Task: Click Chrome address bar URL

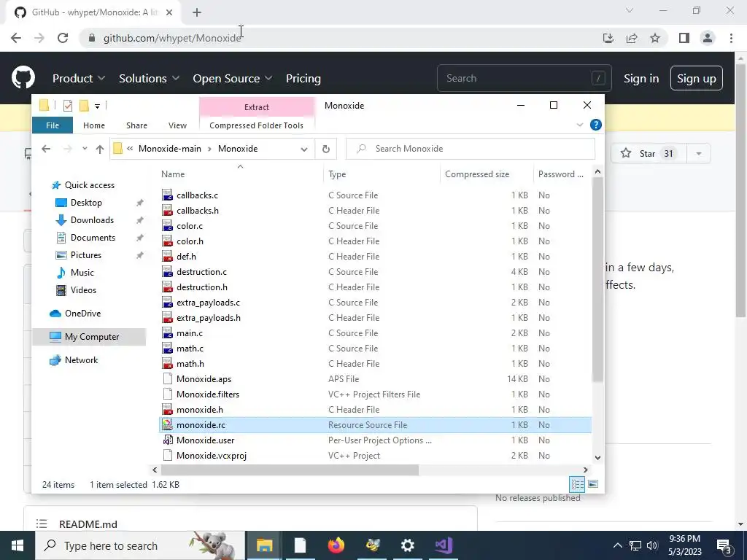Action: pos(172,38)
